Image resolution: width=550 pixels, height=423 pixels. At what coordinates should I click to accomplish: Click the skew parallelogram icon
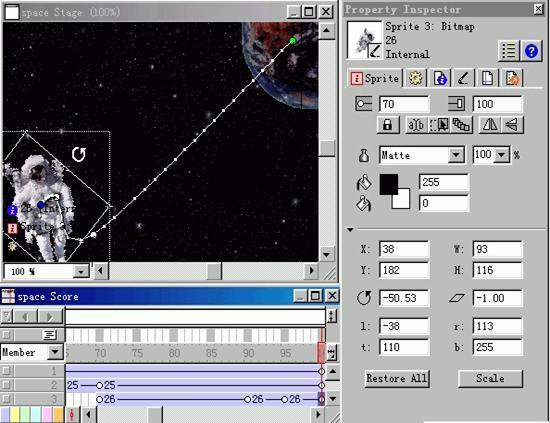click(457, 298)
